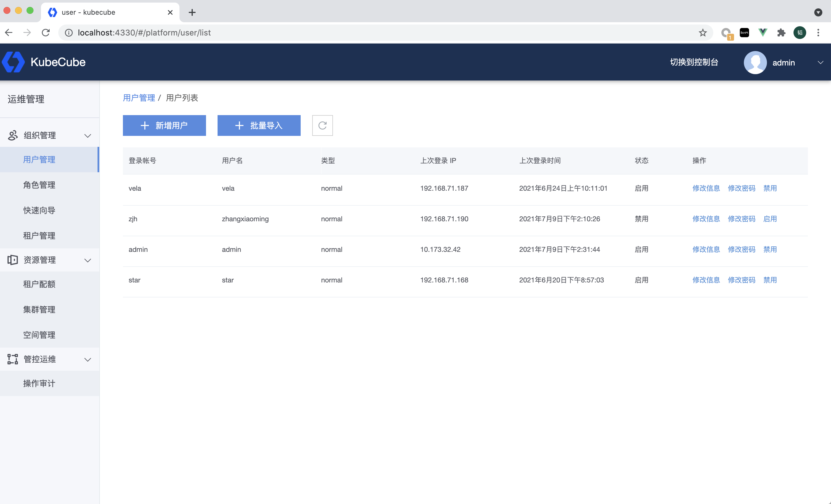Click 修改信息 for user star
Image resolution: width=831 pixels, height=504 pixels.
[706, 280]
